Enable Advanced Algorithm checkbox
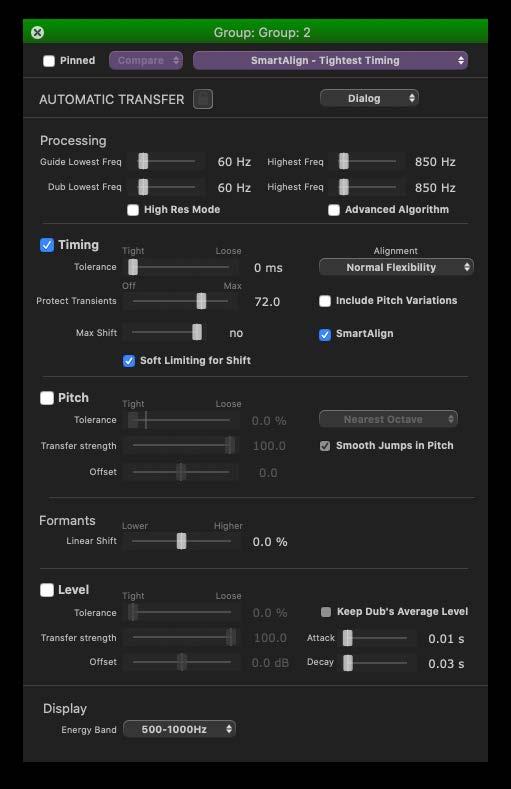 point(334,210)
